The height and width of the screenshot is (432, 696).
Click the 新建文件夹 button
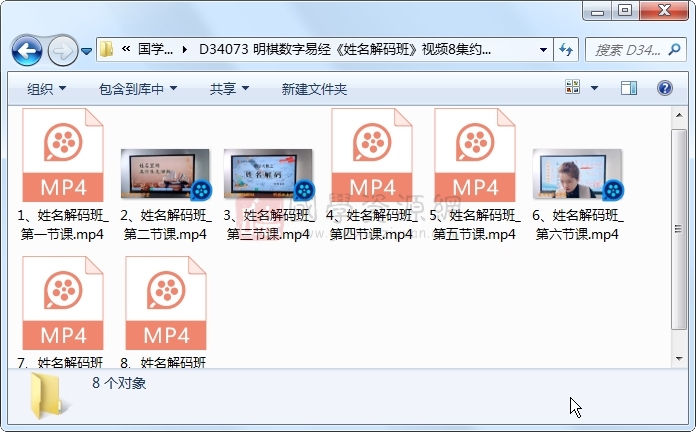(x=314, y=89)
